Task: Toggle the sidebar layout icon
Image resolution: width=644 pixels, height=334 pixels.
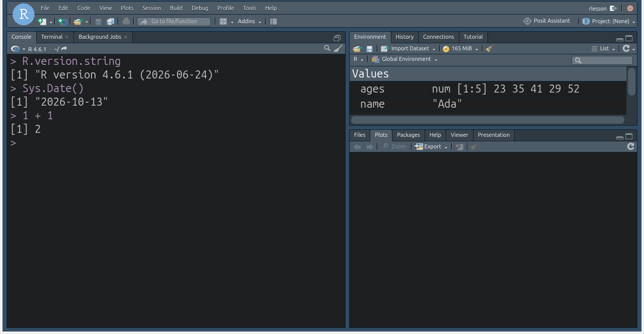Action: point(273,22)
